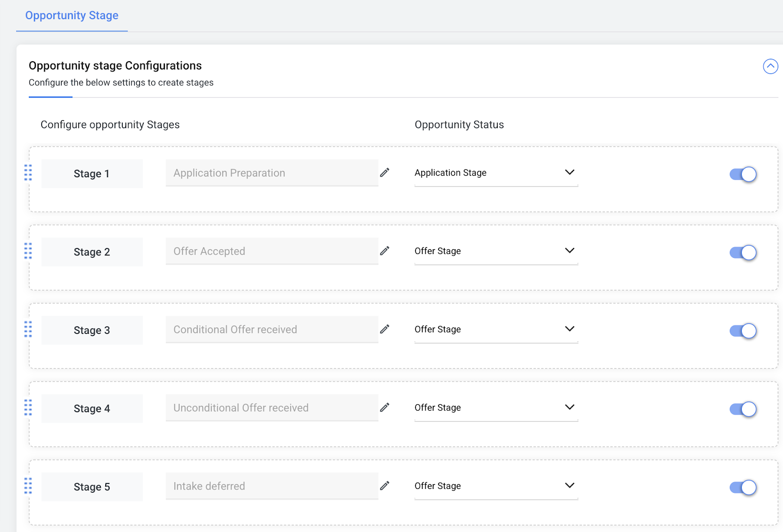Edit the Unconditional Offer received stage name
Viewport: 783px width, 532px height.
(385, 408)
